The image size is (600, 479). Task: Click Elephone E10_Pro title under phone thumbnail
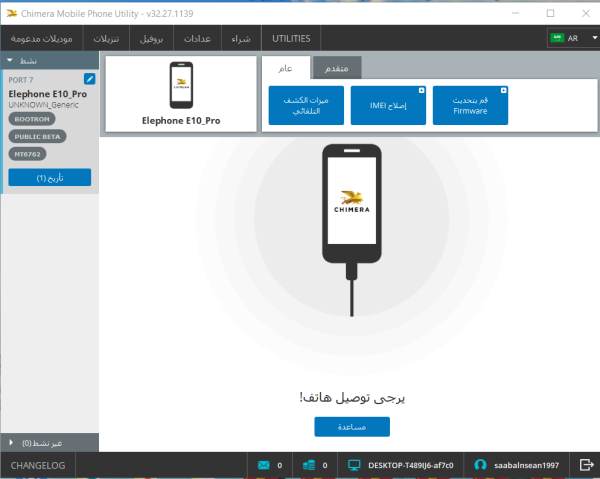pos(181,121)
